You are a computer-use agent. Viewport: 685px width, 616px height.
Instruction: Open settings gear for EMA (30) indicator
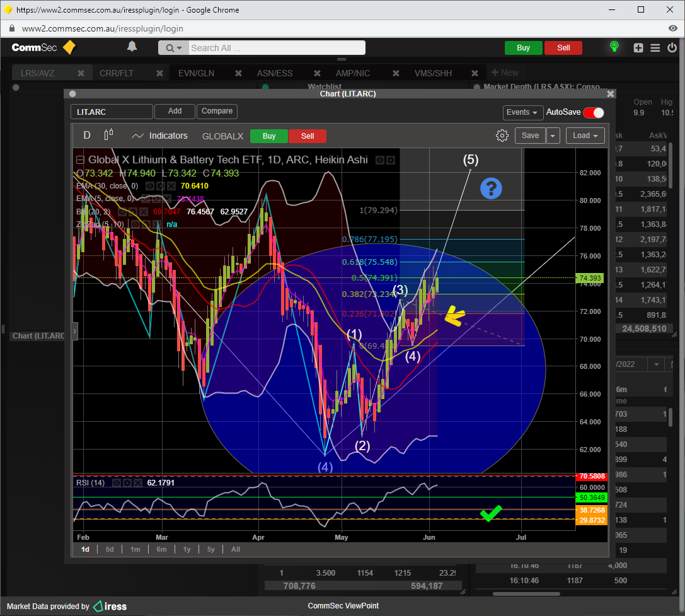click(x=160, y=186)
